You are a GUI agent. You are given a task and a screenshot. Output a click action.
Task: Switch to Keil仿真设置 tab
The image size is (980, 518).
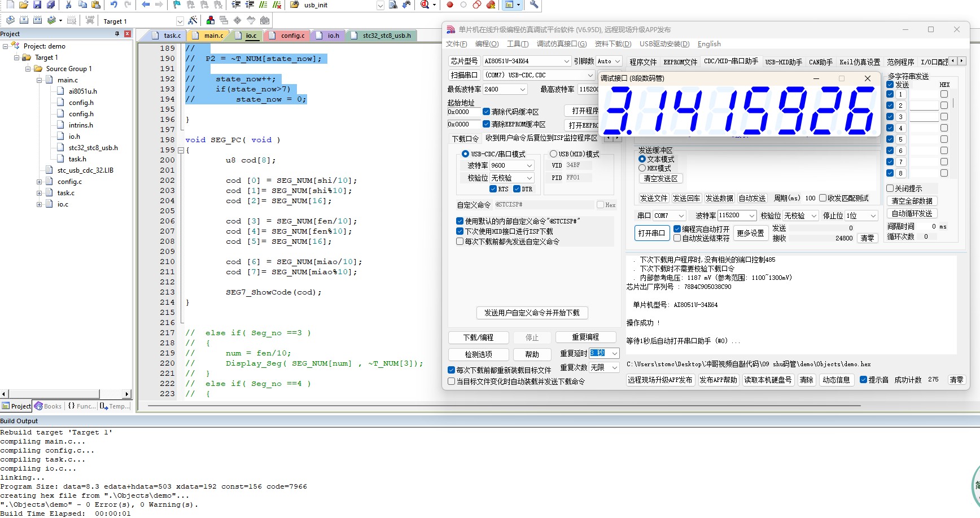(860, 62)
